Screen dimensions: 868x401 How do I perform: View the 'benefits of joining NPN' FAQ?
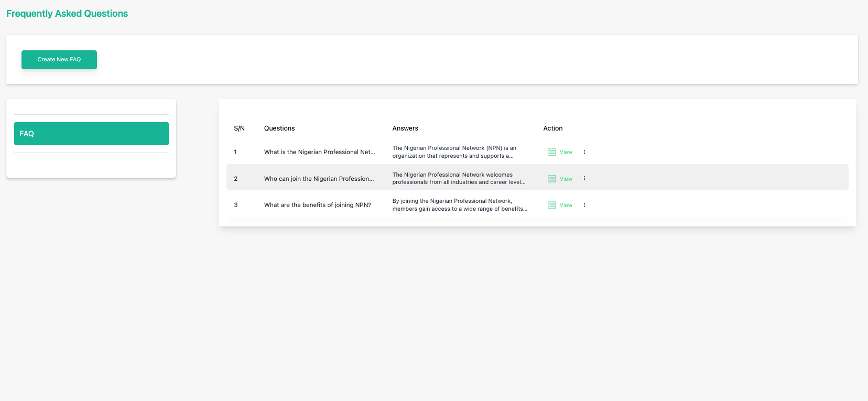[x=566, y=205]
